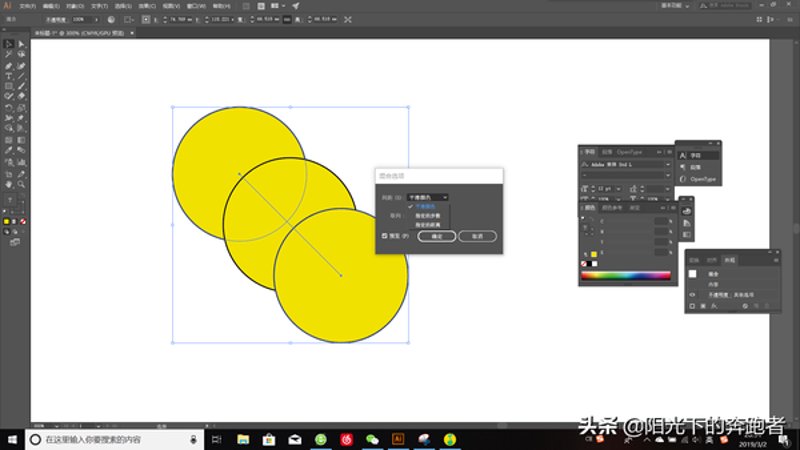Select the Eyedropper tool

pyautogui.click(x=9, y=150)
